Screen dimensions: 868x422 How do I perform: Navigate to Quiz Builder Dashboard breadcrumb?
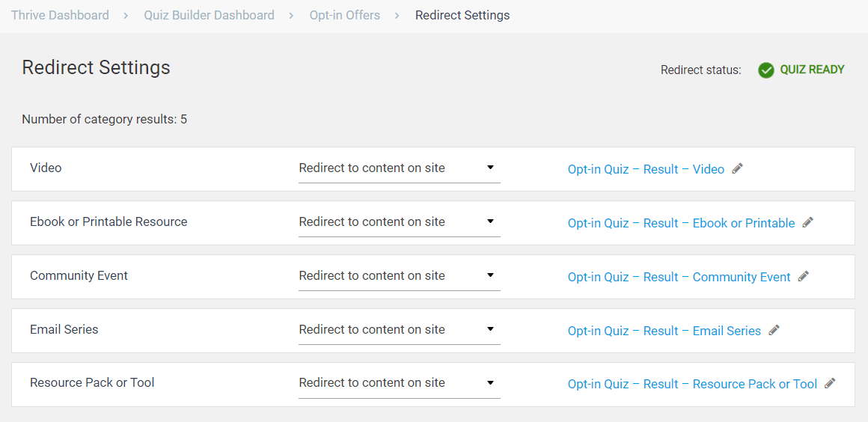pyautogui.click(x=209, y=15)
